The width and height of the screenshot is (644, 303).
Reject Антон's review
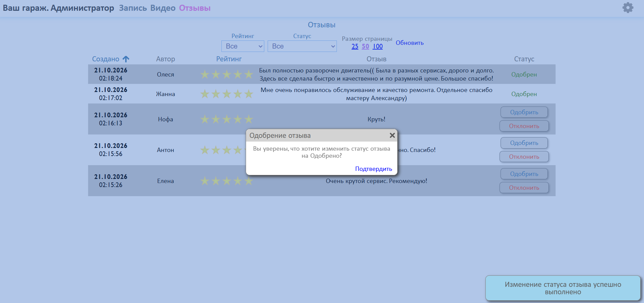[x=524, y=157]
